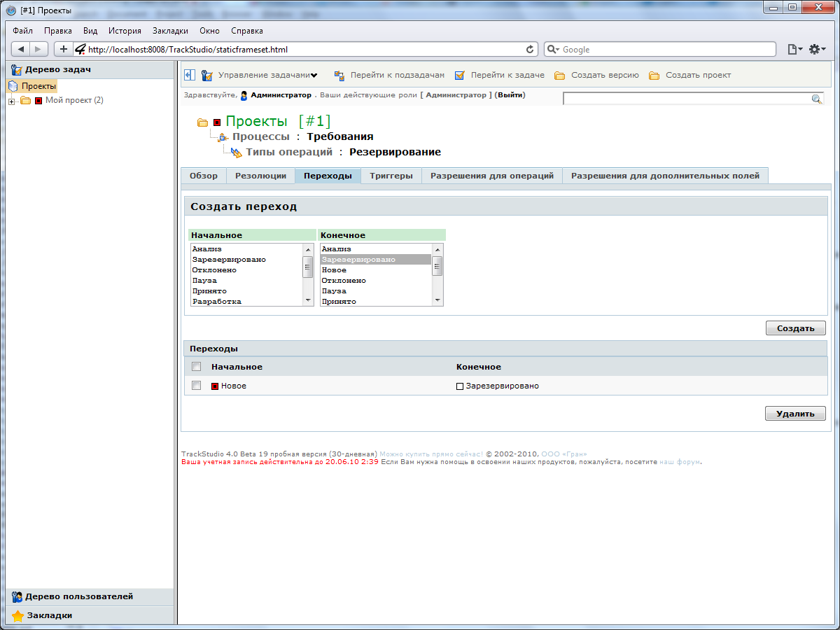The height and width of the screenshot is (630, 840).
Task: Click the site icon in the address bar
Action: (x=80, y=49)
